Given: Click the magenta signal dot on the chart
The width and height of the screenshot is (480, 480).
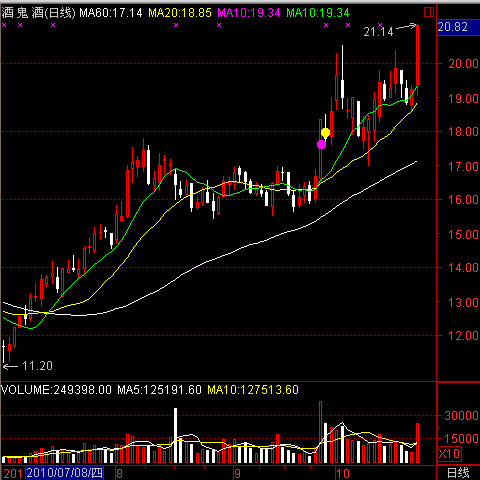Looking at the screenshot, I should 321,144.
